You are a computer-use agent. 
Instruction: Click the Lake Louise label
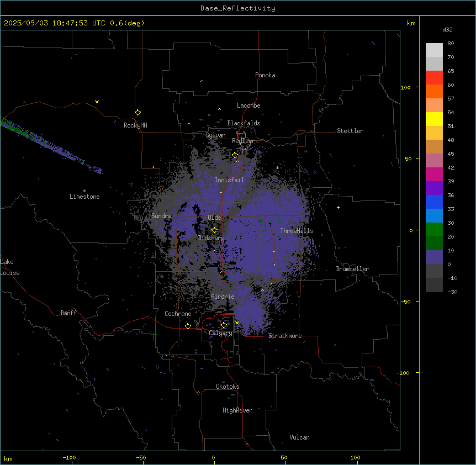click(x=10, y=267)
